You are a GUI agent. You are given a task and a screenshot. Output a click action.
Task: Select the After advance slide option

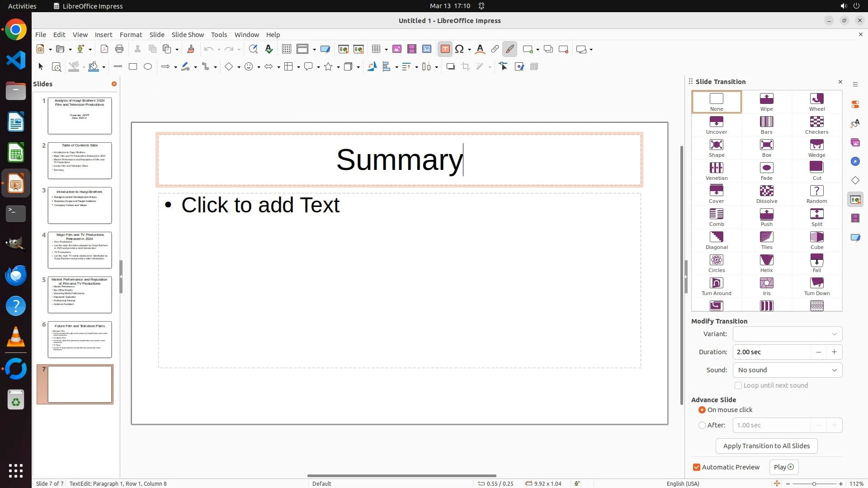click(702, 425)
